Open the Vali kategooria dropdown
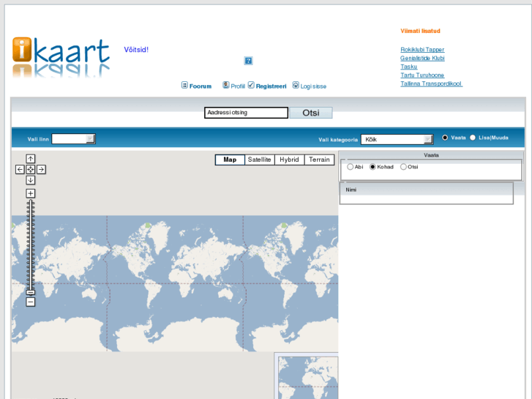Screen dimensions: 532x399 pyautogui.click(x=397, y=140)
